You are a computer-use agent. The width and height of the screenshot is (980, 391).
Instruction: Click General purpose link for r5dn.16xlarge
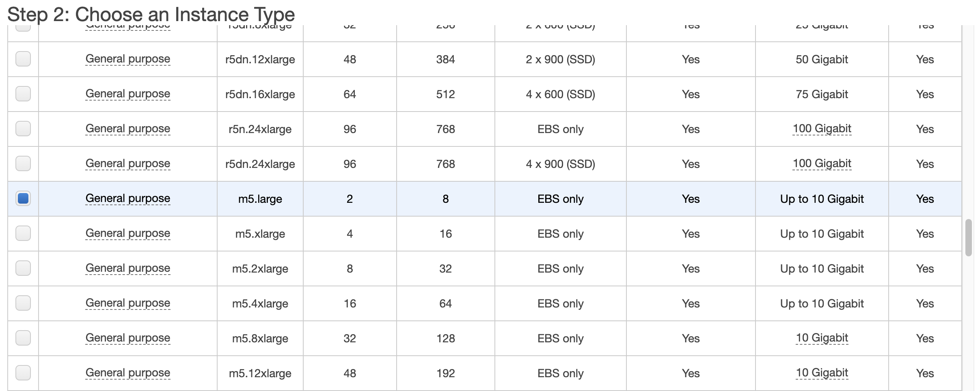pyautogui.click(x=127, y=94)
